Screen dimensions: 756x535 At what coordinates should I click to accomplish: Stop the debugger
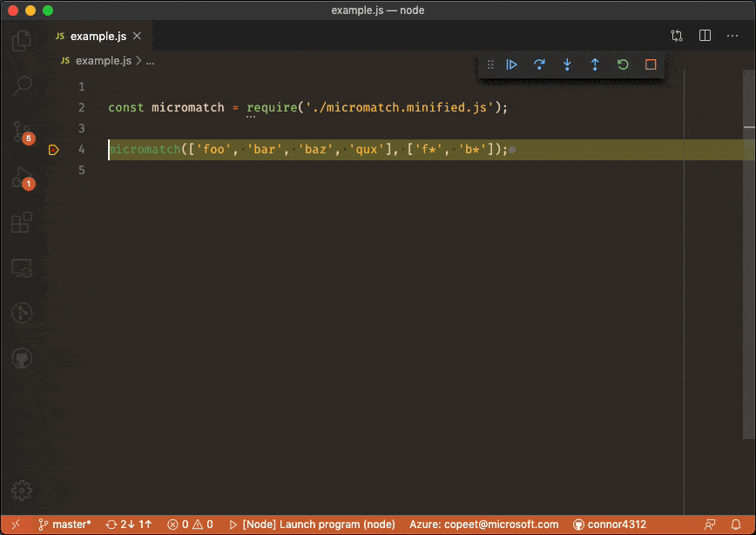(651, 64)
